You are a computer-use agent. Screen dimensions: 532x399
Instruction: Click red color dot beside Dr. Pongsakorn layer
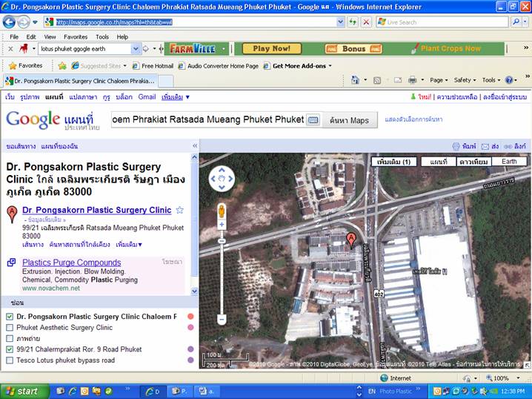[x=190, y=317]
